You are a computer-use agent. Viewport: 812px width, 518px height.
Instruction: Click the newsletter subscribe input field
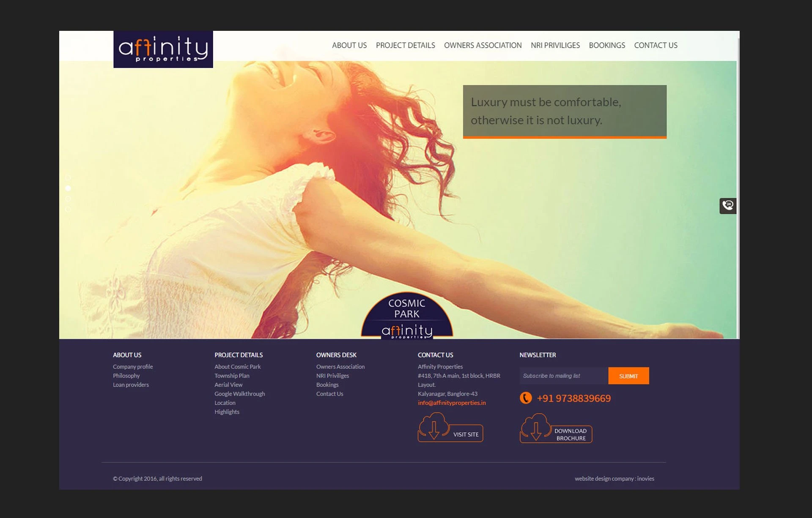562,376
